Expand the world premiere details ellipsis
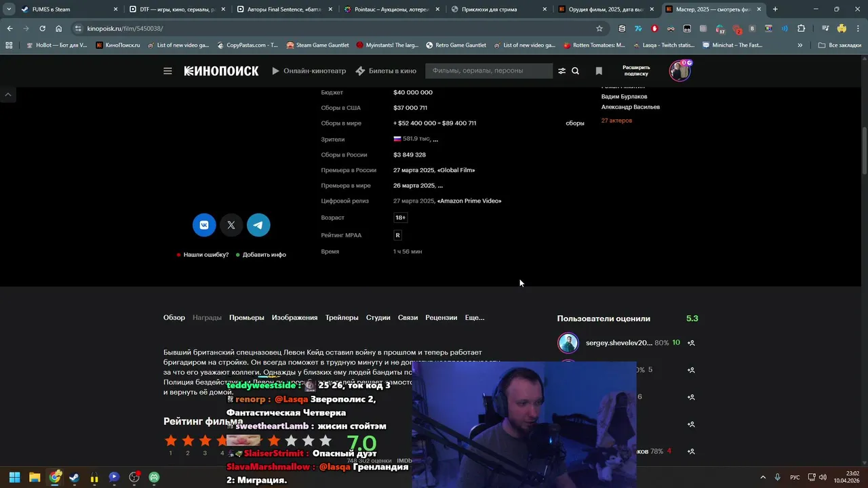 (x=440, y=186)
